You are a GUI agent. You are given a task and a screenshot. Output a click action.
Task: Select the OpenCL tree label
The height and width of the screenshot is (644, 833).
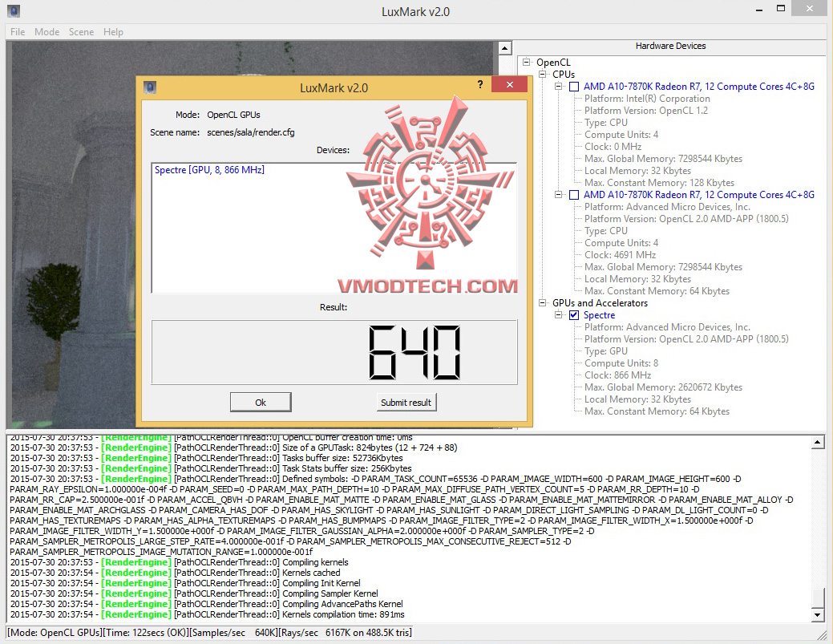[x=553, y=63]
